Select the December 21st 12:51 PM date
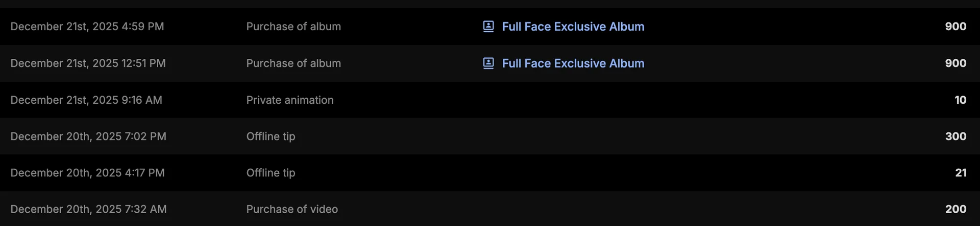Viewport: 980px width, 226px height. pyautogui.click(x=88, y=63)
